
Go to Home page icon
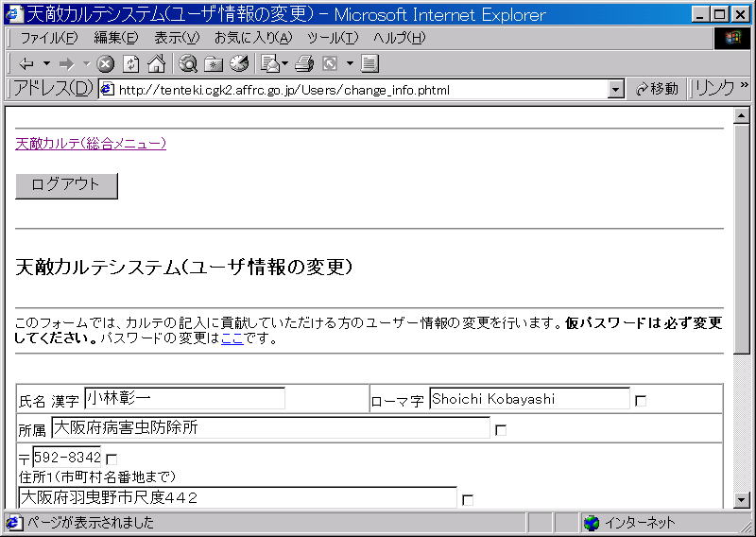coord(156,64)
